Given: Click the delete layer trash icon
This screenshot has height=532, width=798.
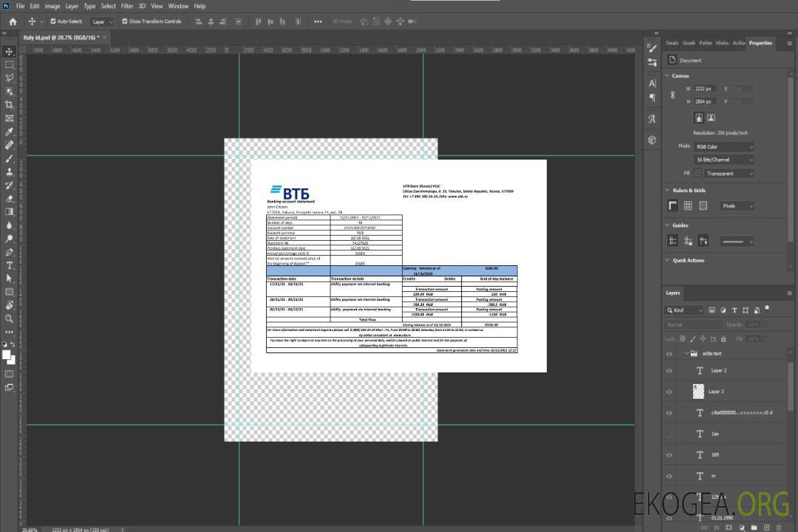Looking at the screenshot, I should point(778,528).
